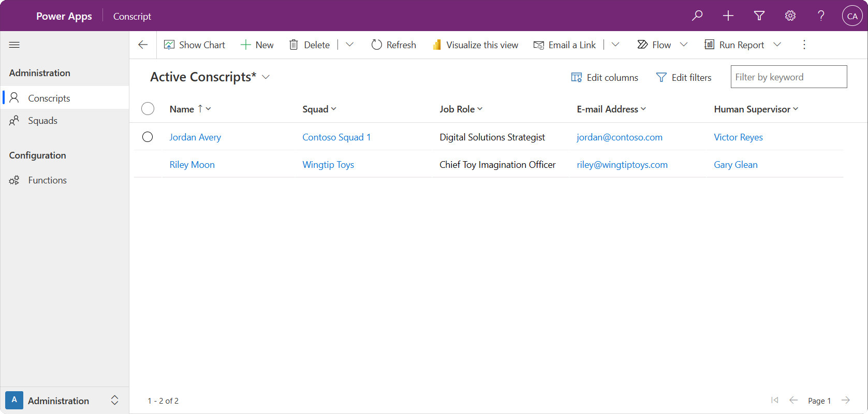
Task: Click Edit filters
Action: 684,78
